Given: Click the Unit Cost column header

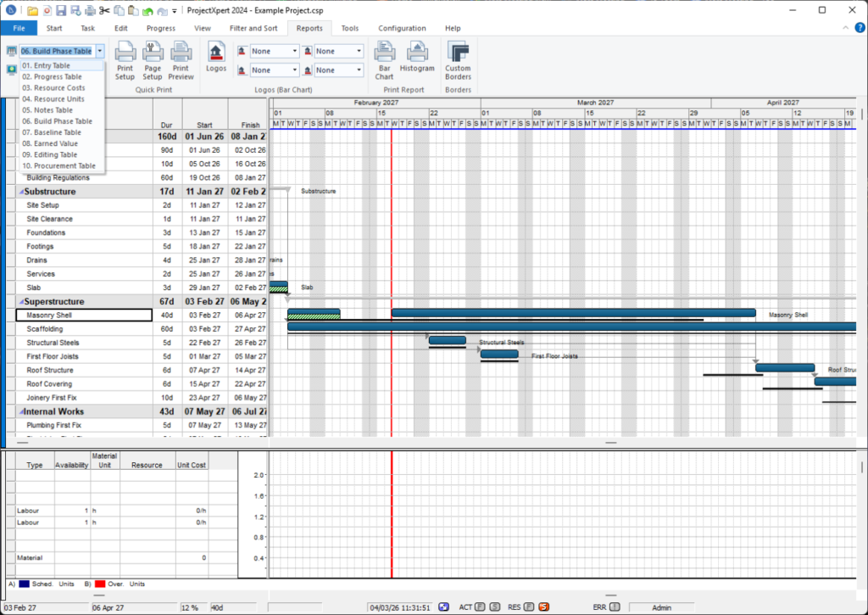Looking at the screenshot, I should [191, 461].
